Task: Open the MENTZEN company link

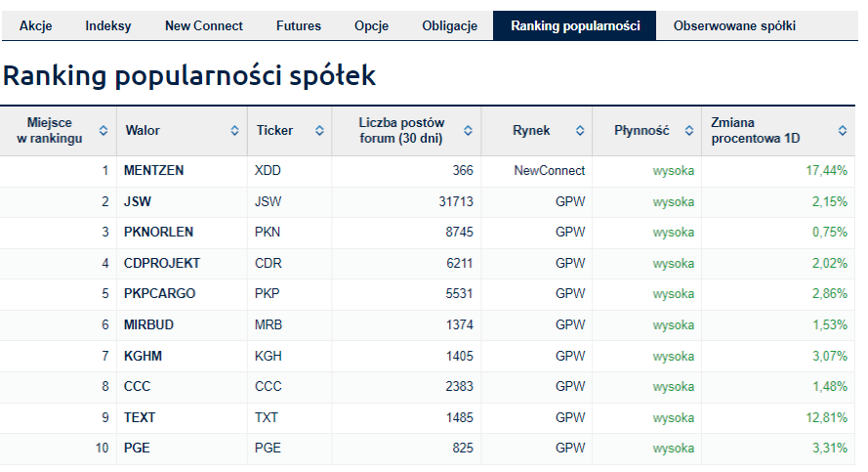Action: pos(154,171)
